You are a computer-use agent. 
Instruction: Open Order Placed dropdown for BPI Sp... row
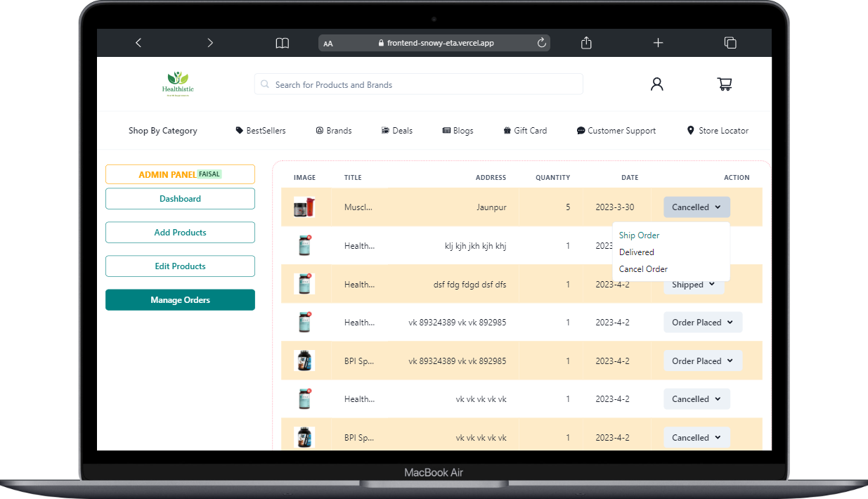703,361
